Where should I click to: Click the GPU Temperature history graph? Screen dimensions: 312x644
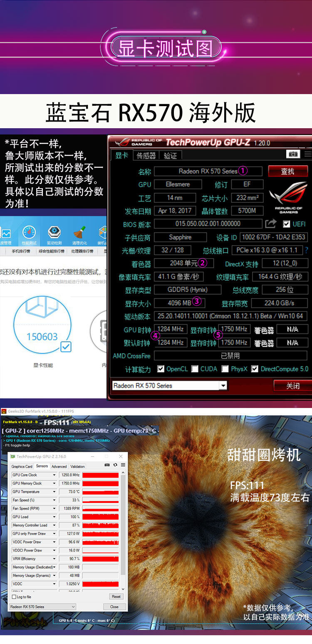[x=101, y=492]
